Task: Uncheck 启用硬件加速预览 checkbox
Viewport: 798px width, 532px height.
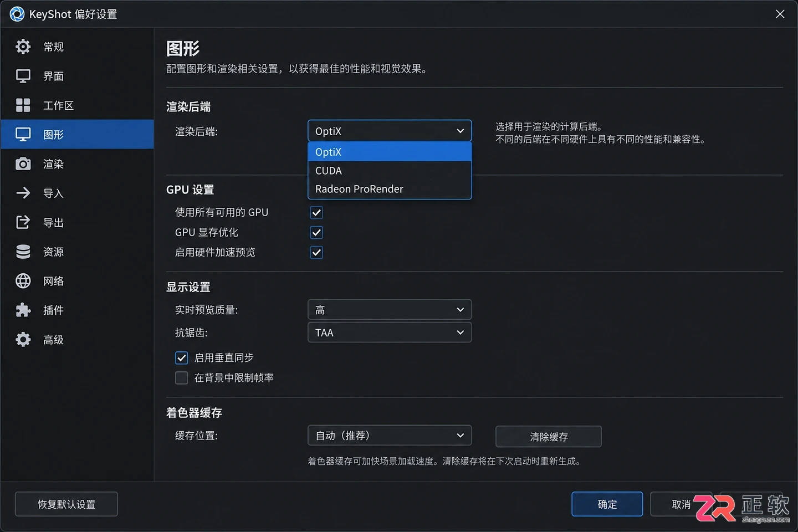Action: (x=316, y=253)
